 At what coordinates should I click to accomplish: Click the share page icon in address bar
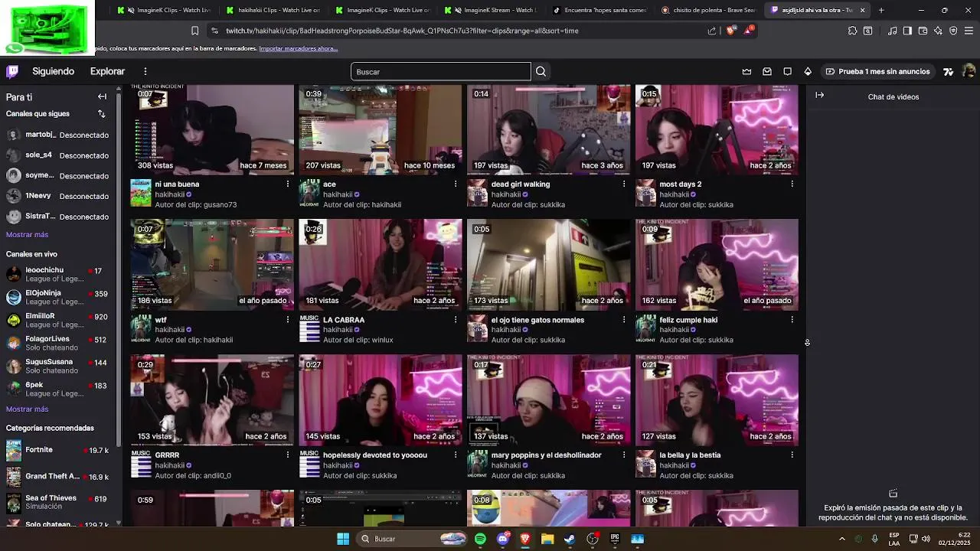coord(712,31)
